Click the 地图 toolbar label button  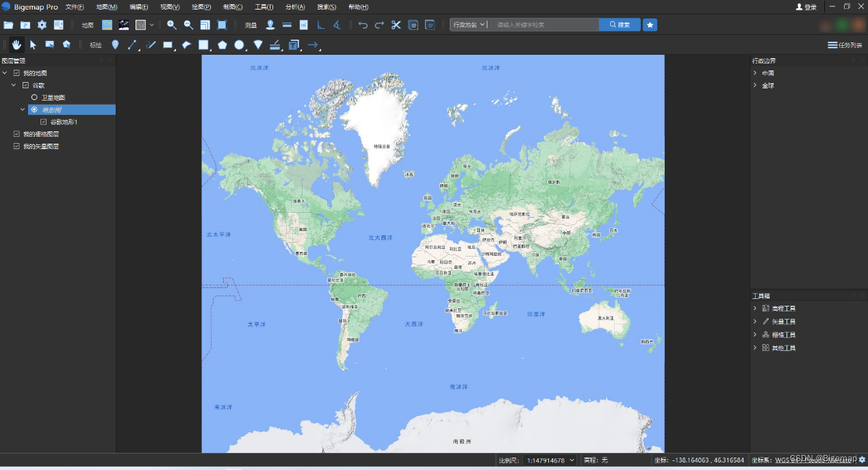[x=88, y=25]
